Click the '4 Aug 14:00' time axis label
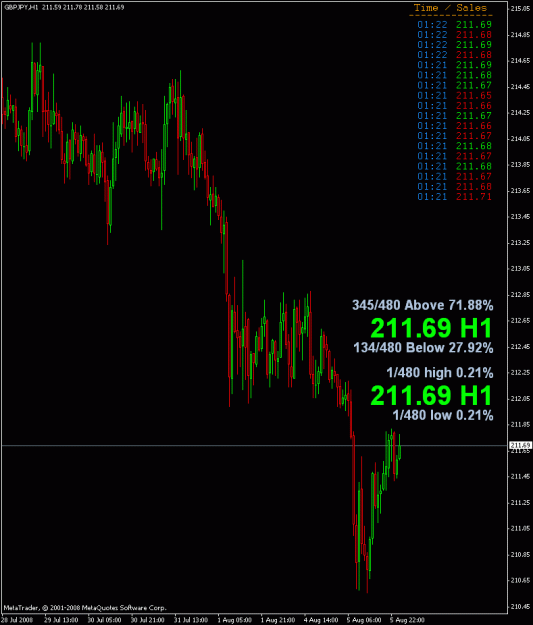533x625 pixels. click(321, 620)
